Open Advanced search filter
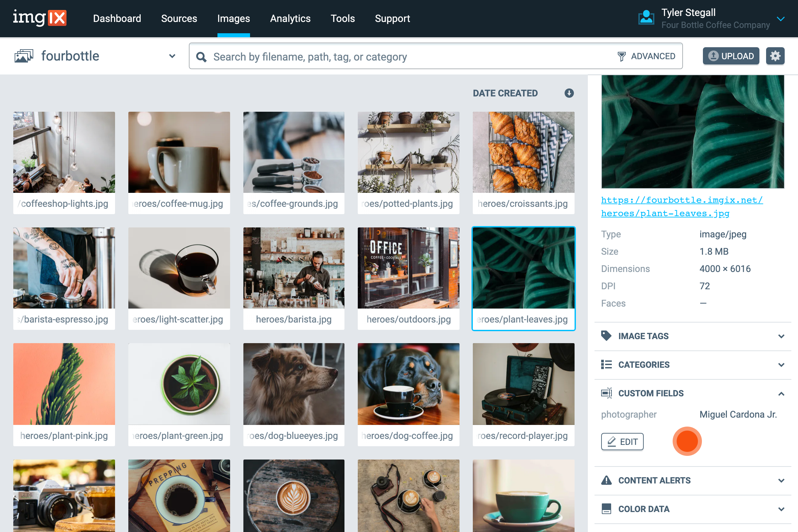The width and height of the screenshot is (798, 532). pos(646,56)
